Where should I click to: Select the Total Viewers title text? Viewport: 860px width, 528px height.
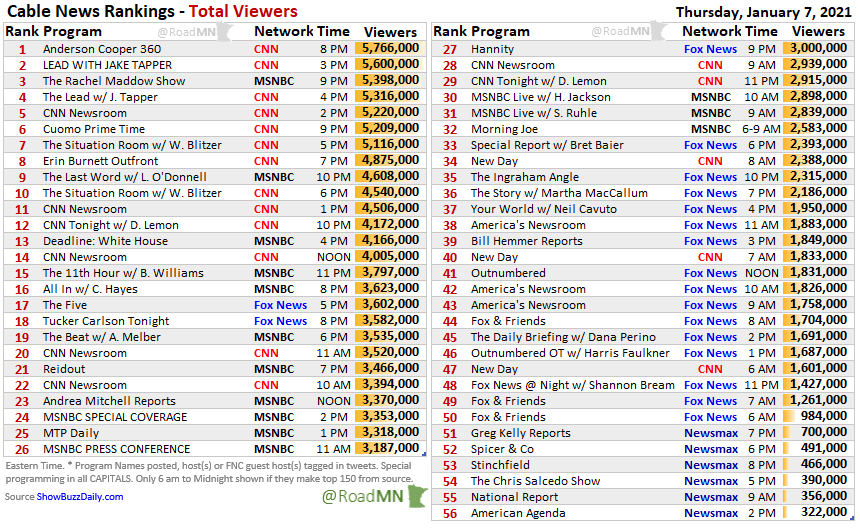pyautogui.click(x=243, y=11)
